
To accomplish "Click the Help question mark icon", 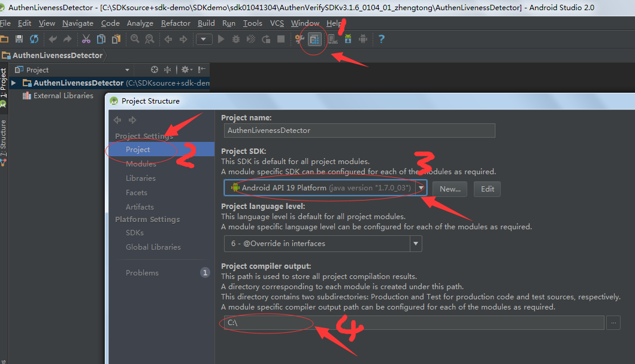I will click(382, 40).
